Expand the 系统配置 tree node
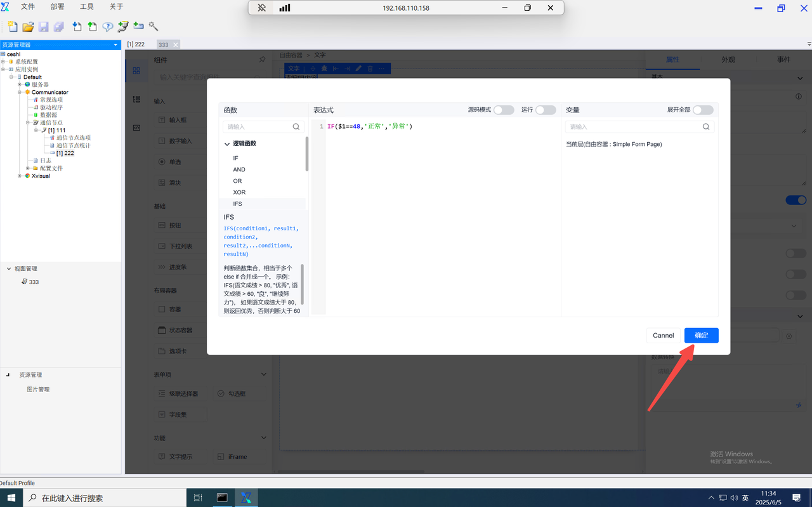 (x=3, y=62)
